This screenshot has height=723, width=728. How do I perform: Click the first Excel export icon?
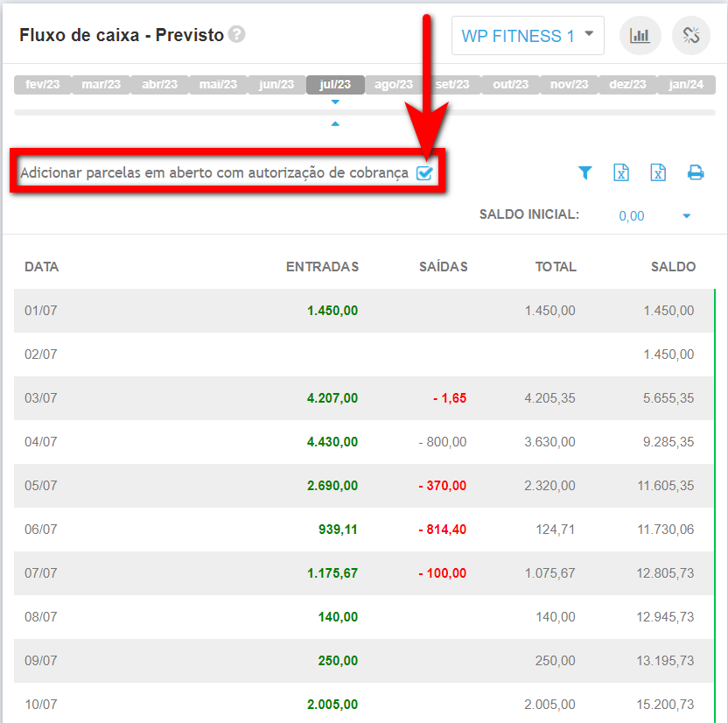tap(621, 172)
